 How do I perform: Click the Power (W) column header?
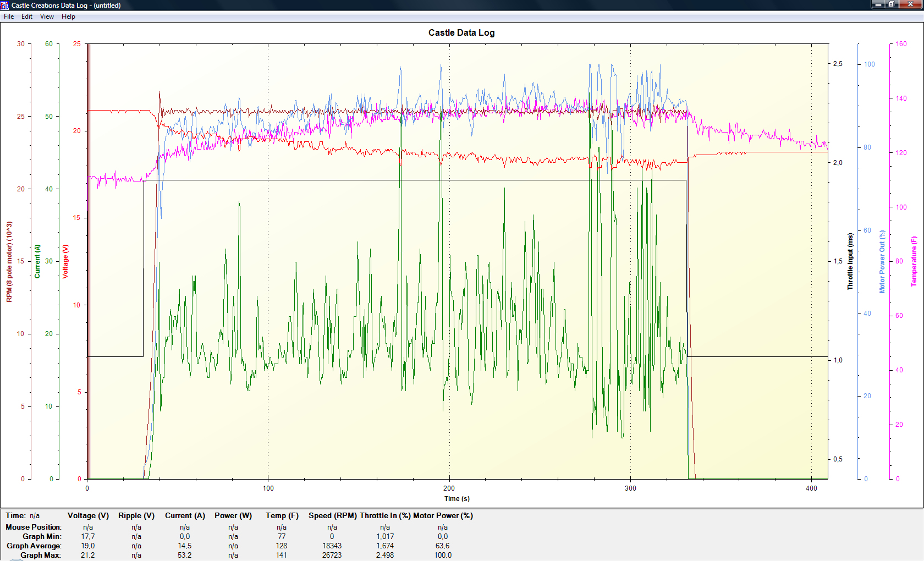coord(233,516)
